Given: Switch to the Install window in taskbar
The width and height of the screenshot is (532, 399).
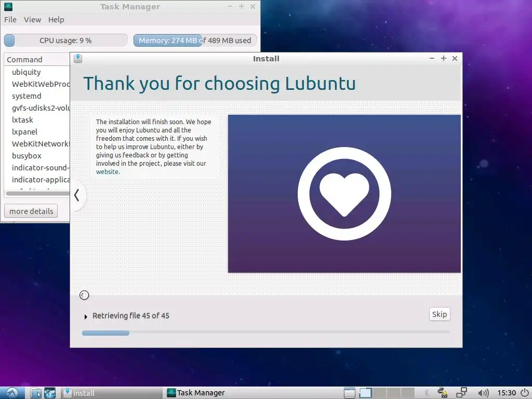Looking at the screenshot, I should [112, 393].
